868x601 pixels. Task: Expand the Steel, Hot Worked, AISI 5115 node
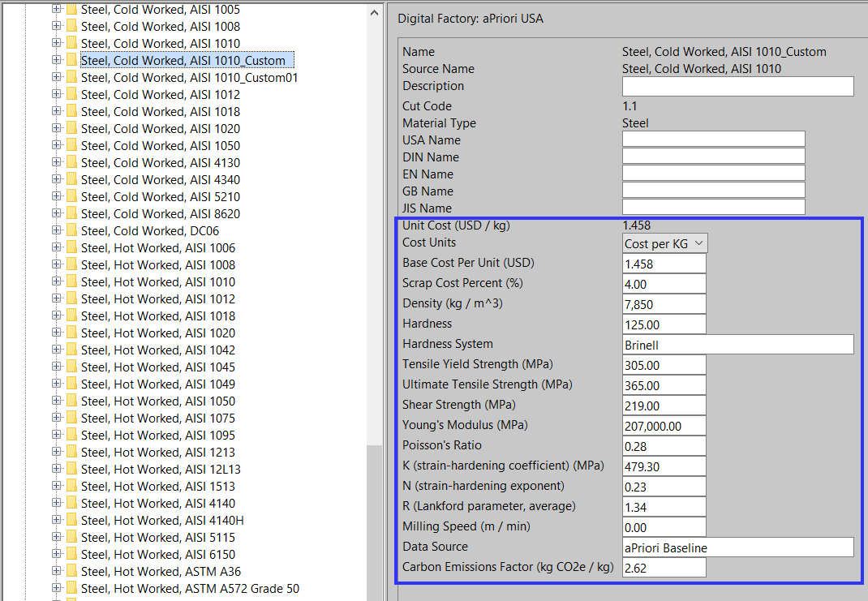(x=56, y=537)
